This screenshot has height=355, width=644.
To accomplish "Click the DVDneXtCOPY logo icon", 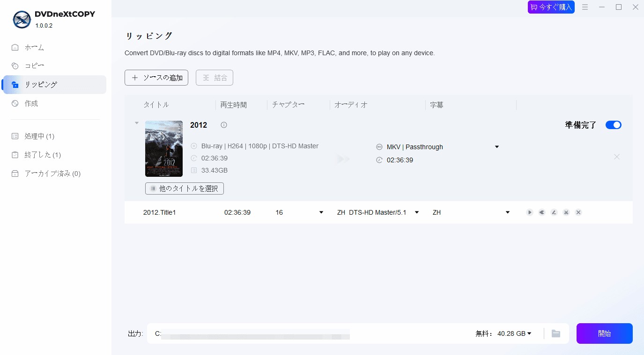I will [22, 19].
